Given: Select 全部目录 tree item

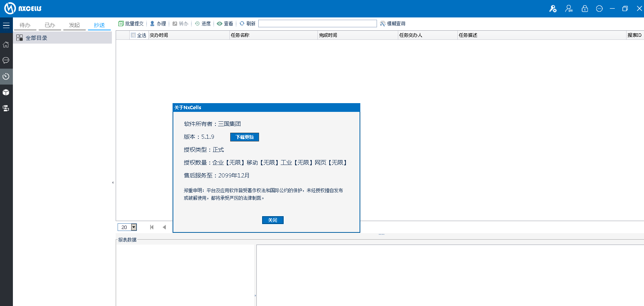Looking at the screenshot, I should coord(63,38).
